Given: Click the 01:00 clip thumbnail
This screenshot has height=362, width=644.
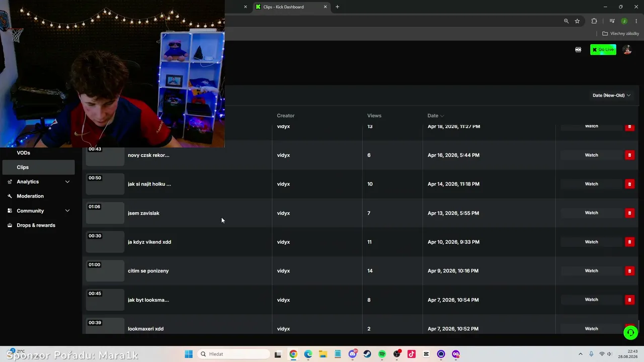Looking at the screenshot, I should click(105, 271).
